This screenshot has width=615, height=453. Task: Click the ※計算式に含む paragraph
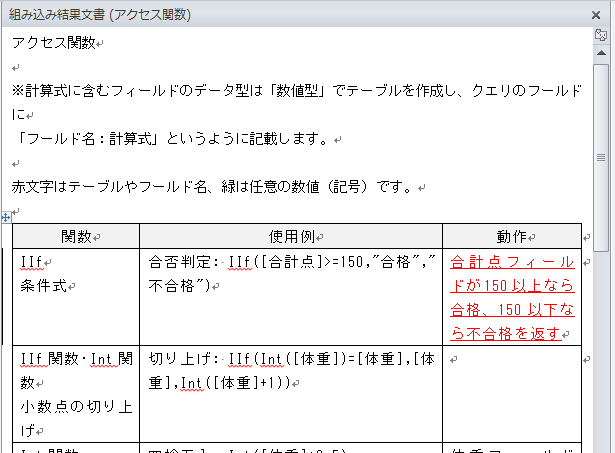pos(297,102)
